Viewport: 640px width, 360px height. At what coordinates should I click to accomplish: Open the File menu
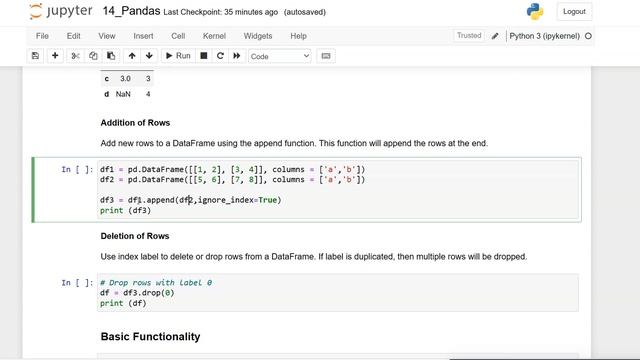[42, 36]
